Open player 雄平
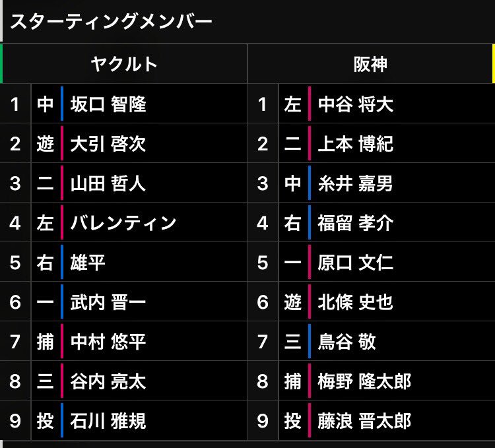This screenshot has height=448, width=495. tap(87, 263)
